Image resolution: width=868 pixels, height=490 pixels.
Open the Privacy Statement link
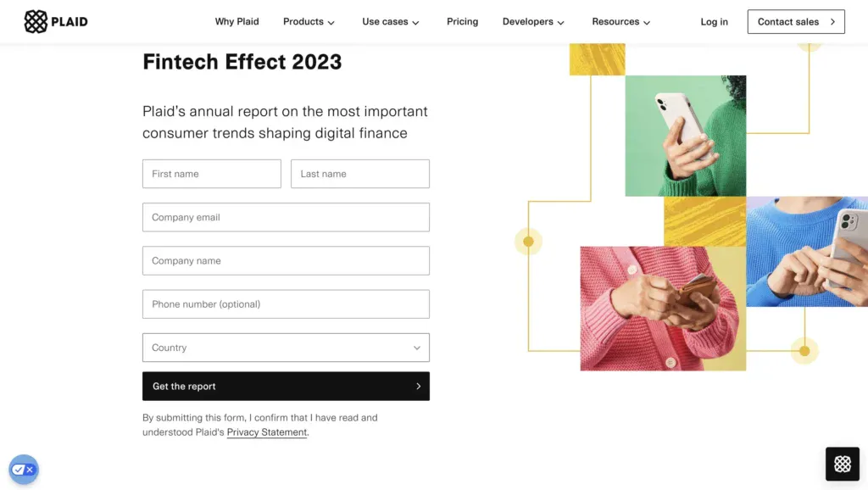267,432
